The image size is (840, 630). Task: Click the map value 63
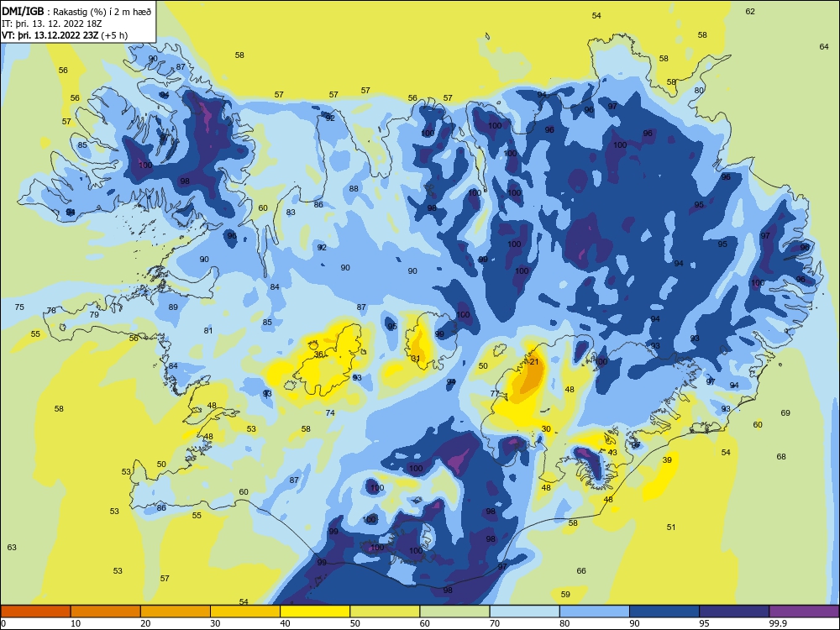[12, 547]
